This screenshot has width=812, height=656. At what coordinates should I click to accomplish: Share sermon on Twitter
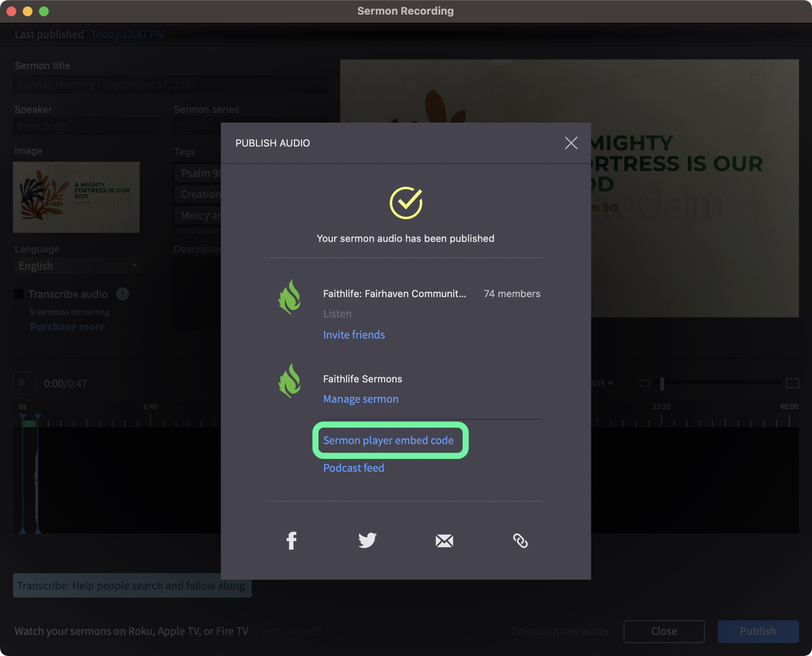[x=367, y=541]
